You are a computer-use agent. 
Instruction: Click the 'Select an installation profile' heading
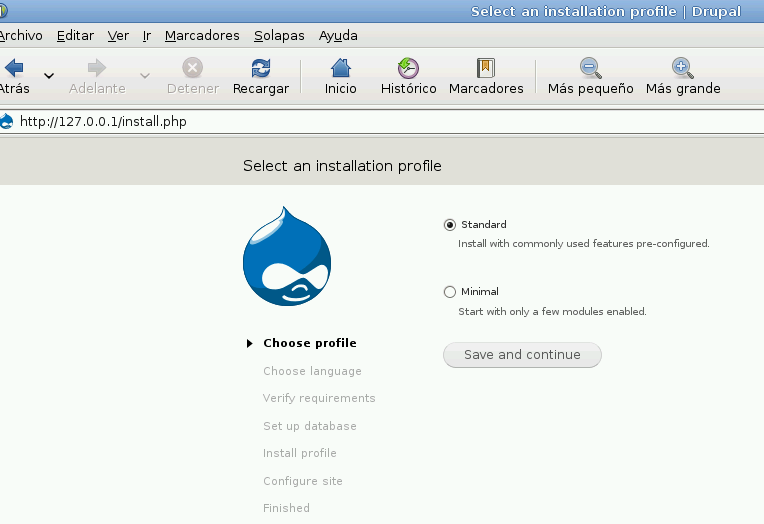pos(342,166)
